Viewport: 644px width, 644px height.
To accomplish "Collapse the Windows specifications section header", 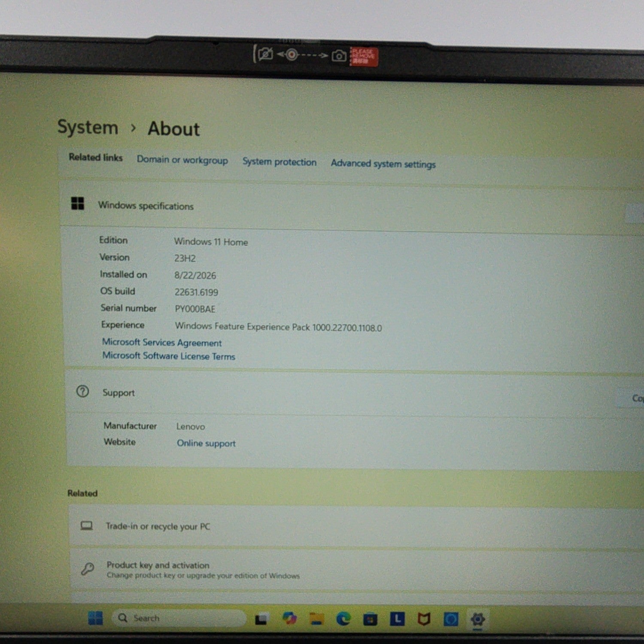I will pos(351,207).
